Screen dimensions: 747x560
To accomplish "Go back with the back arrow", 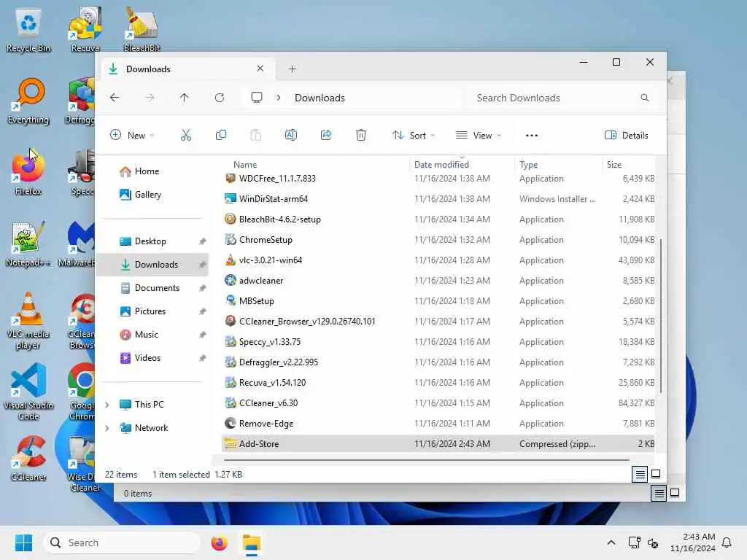I will point(115,98).
